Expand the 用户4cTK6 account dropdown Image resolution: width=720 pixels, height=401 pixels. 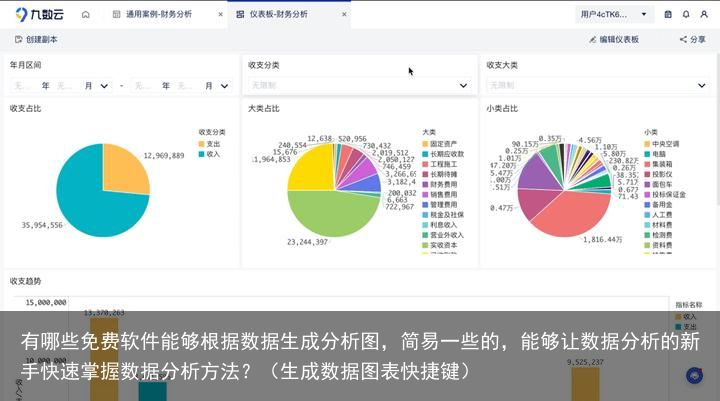tap(614, 14)
